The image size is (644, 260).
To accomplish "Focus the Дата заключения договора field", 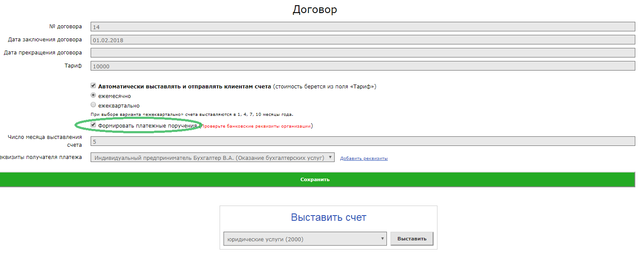I will pos(363,40).
